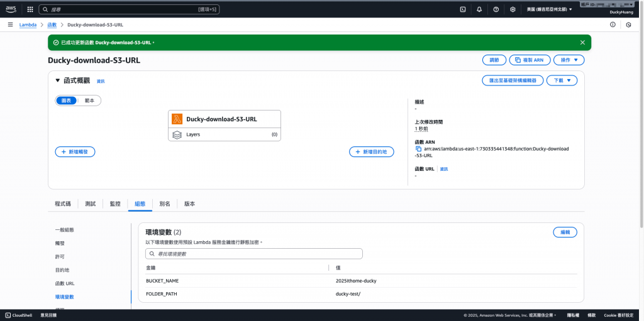Click the 1 秒前 last modified time
The width and height of the screenshot is (644, 321).
coord(422,129)
